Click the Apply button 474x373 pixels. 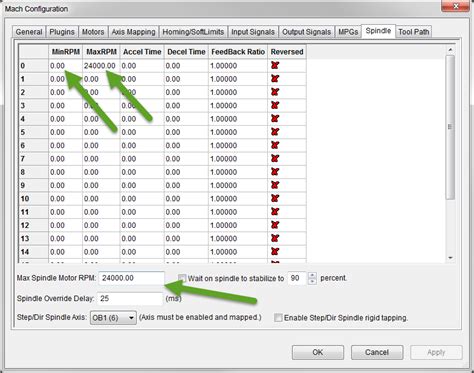436,352
